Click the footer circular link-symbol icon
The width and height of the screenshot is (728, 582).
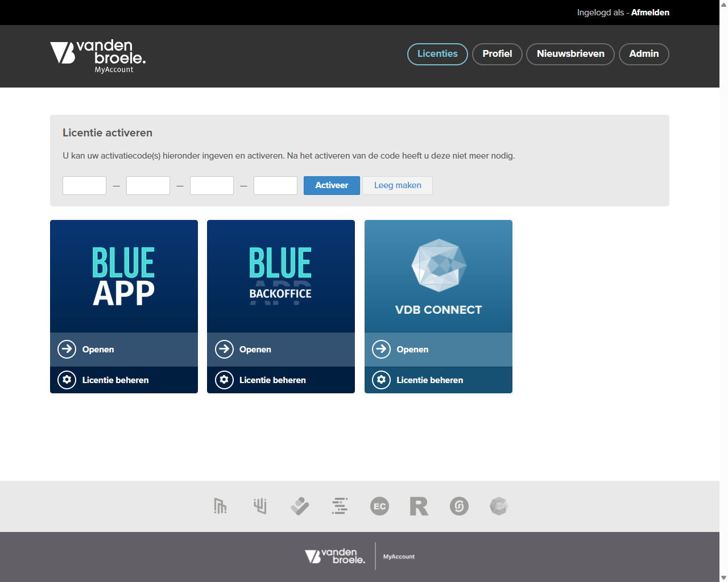click(x=459, y=506)
